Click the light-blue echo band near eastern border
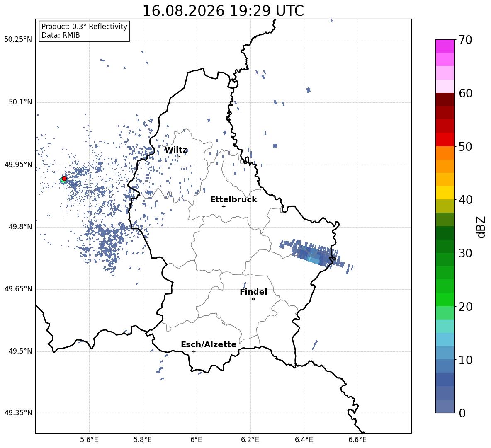Image resolution: width=491 pixels, height=448 pixels. click(314, 254)
